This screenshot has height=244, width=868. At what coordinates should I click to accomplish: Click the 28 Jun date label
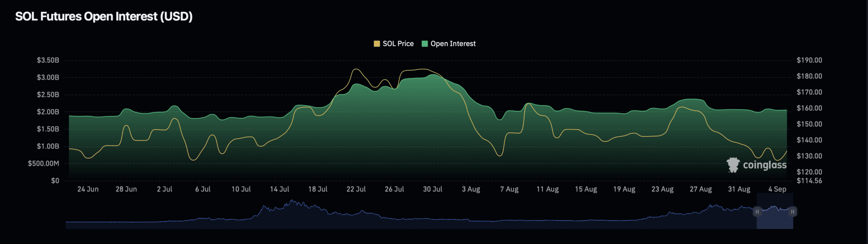pos(126,189)
